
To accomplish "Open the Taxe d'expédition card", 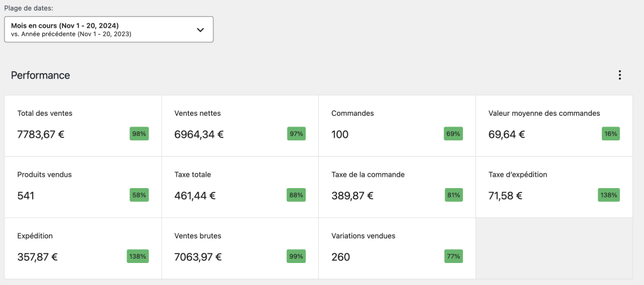I will point(553,187).
